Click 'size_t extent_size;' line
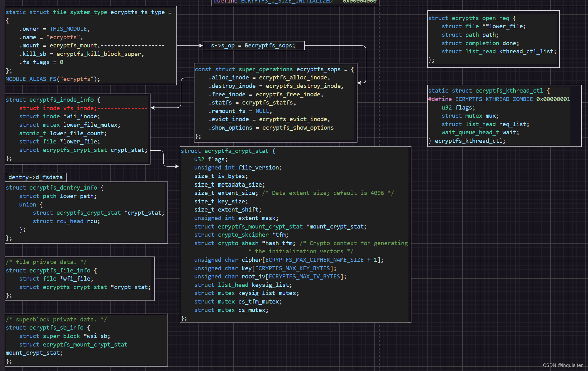Image resolution: width=588 pixels, height=371 pixels. (226, 193)
